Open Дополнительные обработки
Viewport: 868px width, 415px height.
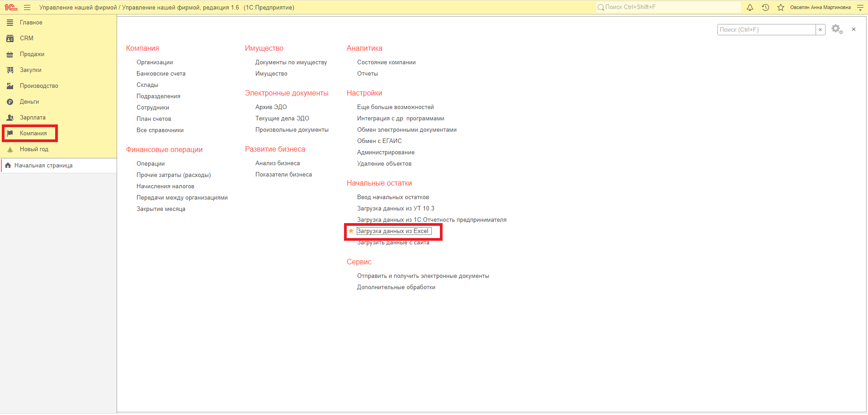point(396,287)
